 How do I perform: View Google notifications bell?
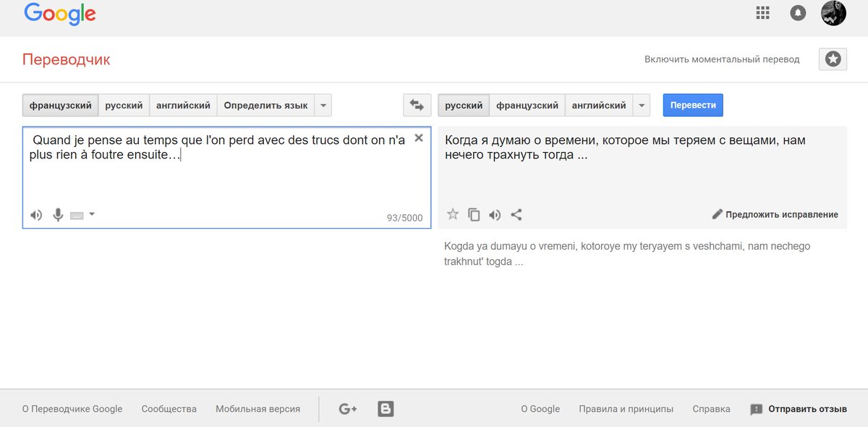click(798, 13)
